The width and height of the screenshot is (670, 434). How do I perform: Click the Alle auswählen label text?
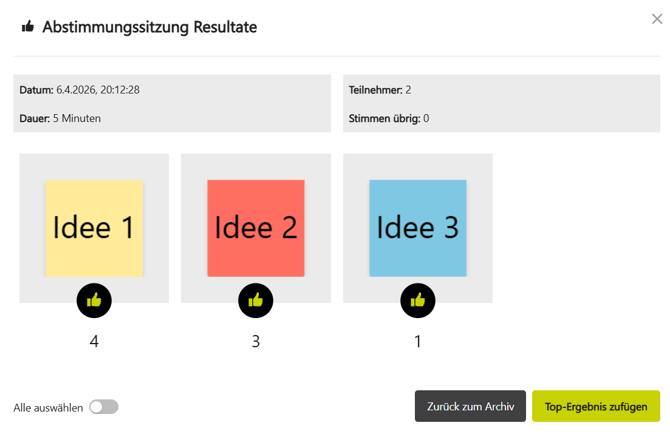(49, 408)
